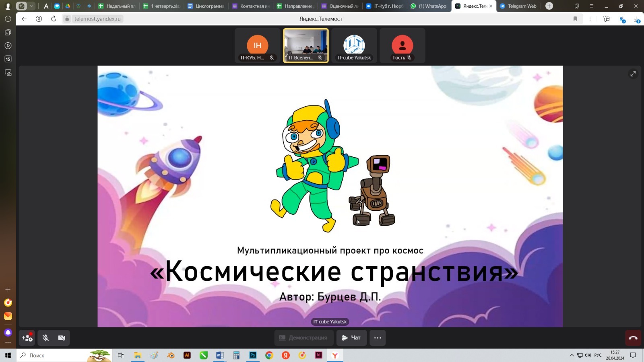Open the browser history sidebar icon
Screen dimensions: 644x362
(8, 19)
